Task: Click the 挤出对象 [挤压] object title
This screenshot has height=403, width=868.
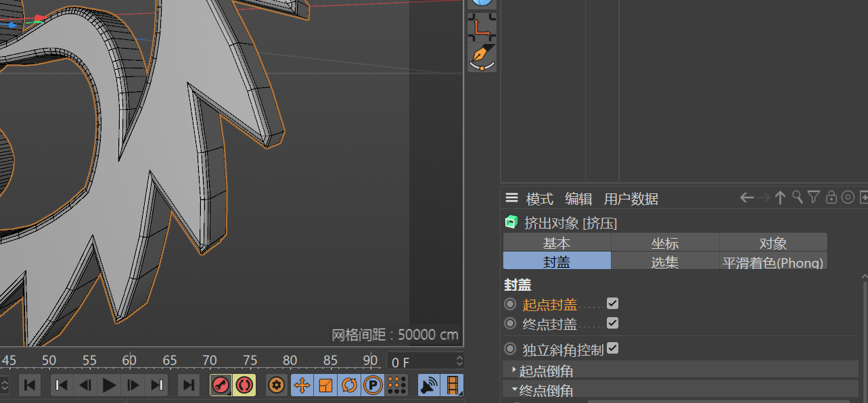Action: [x=570, y=222]
